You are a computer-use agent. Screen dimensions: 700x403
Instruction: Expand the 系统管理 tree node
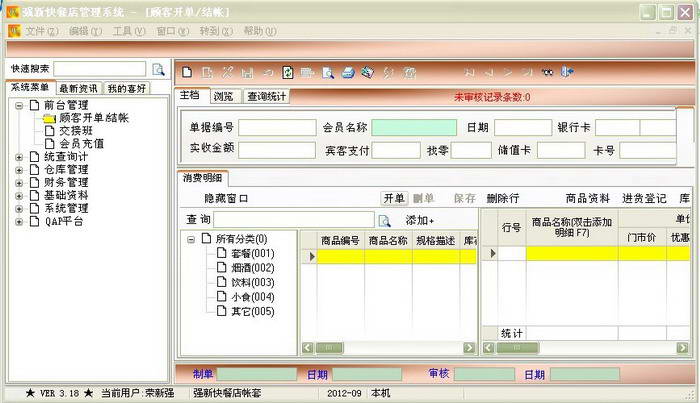tap(19, 209)
